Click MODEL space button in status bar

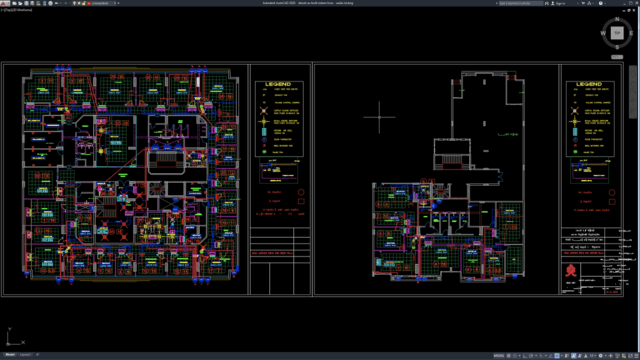[x=499, y=356]
